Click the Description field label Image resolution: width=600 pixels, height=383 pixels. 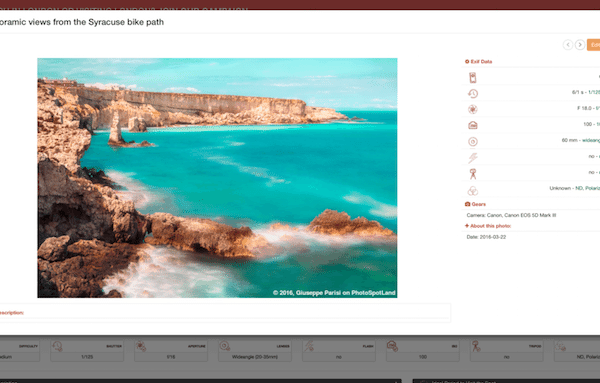click(x=11, y=313)
